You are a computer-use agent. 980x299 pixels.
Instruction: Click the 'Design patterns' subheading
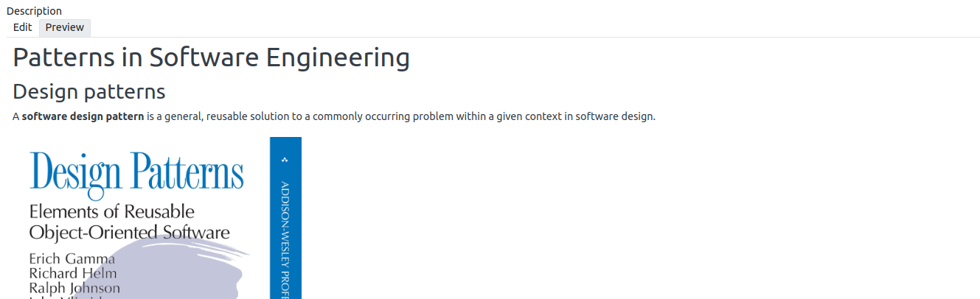click(x=89, y=92)
